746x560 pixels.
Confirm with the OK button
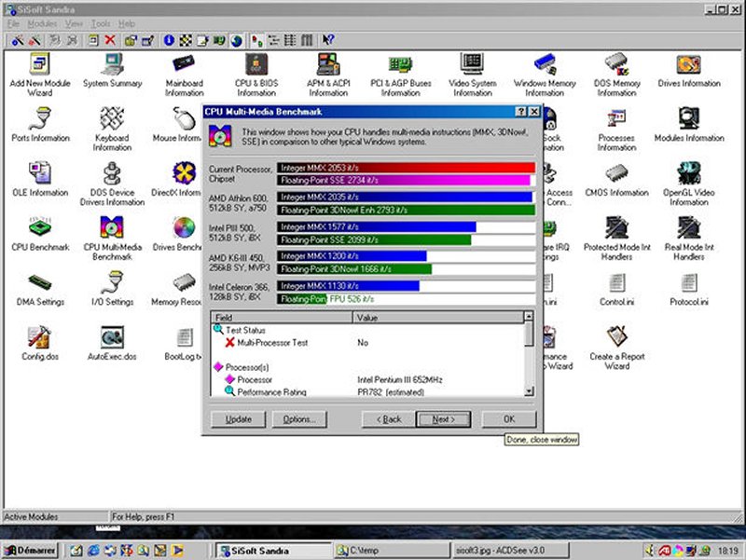pos(509,419)
